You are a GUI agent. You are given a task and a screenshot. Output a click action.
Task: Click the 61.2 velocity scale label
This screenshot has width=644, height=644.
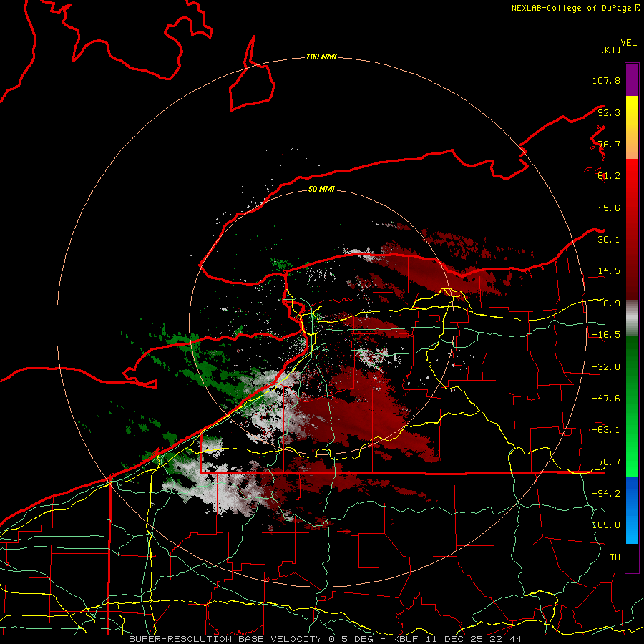609,176
